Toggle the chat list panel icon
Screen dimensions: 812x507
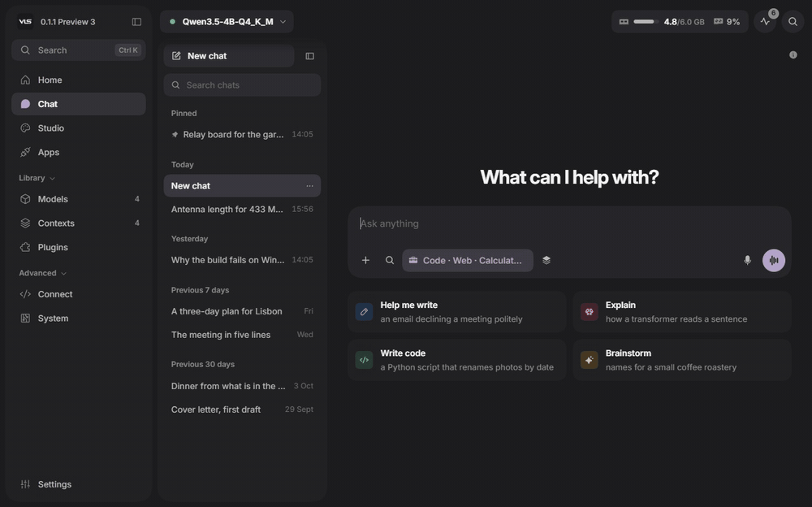click(309, 56)
